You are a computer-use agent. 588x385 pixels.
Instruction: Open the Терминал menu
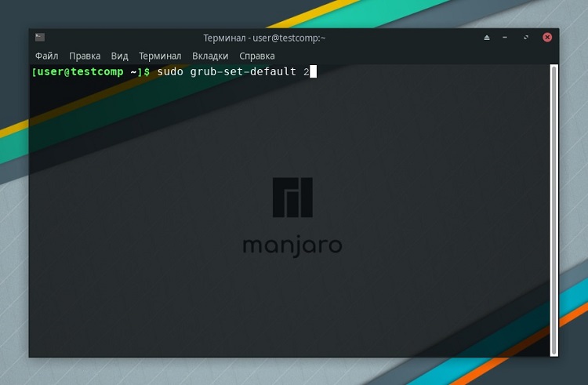tap(160, 56)
